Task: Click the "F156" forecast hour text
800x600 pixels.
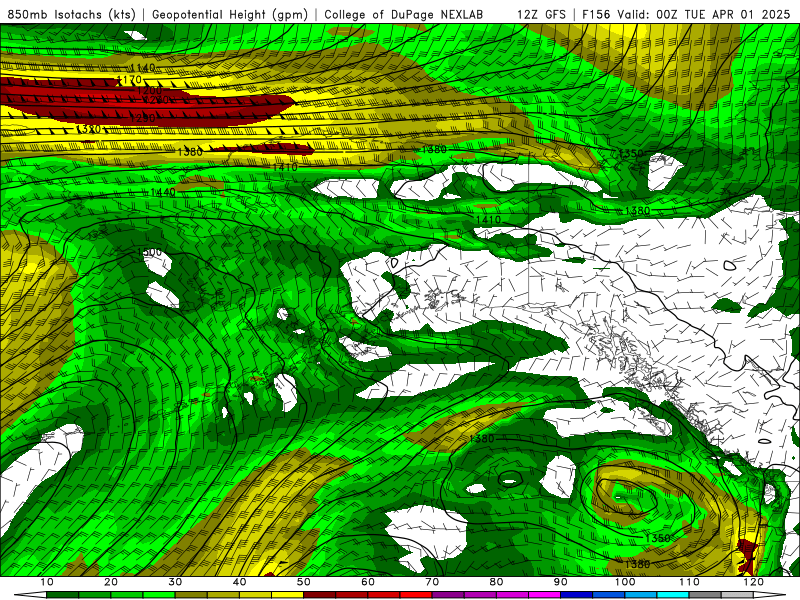Action: 597,14
